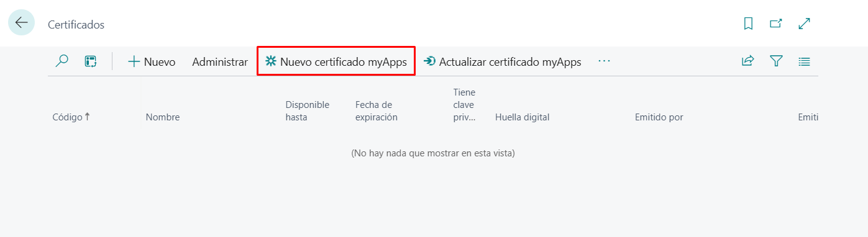Click the Certificados page title
The width and height of the screenshot is (868, 237).
coord(76,25)
